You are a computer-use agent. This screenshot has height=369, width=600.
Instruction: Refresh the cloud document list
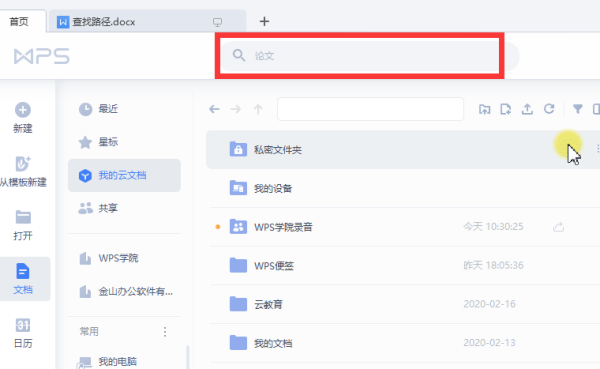[x=549, y=109]
